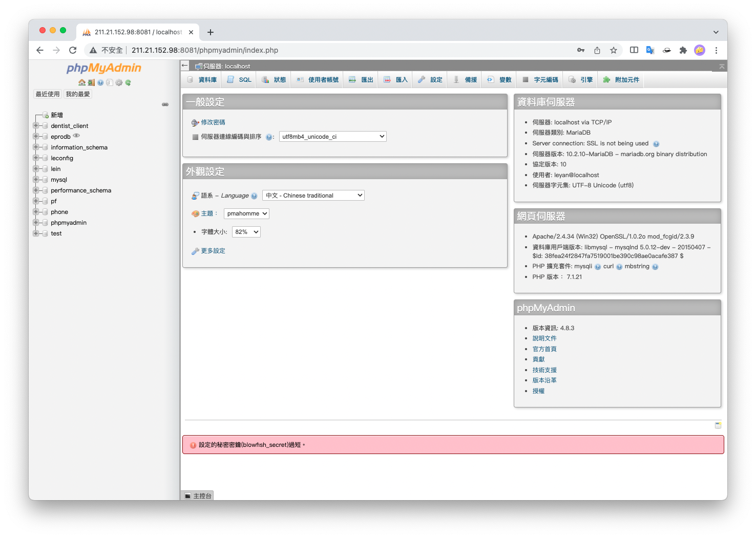Open the 說明文件 documentation link
756x538 pixels.
pyautogui.click(x=544, y=338)
